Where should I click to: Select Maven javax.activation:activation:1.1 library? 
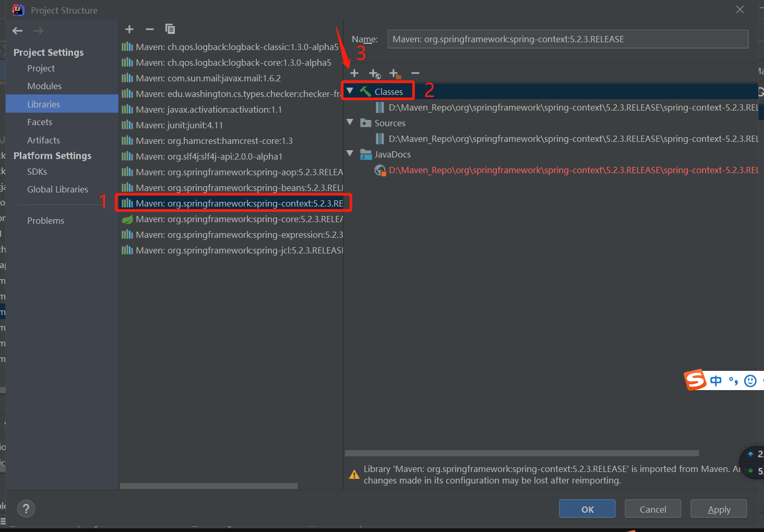pyautogui.click(x=231, y=110)
